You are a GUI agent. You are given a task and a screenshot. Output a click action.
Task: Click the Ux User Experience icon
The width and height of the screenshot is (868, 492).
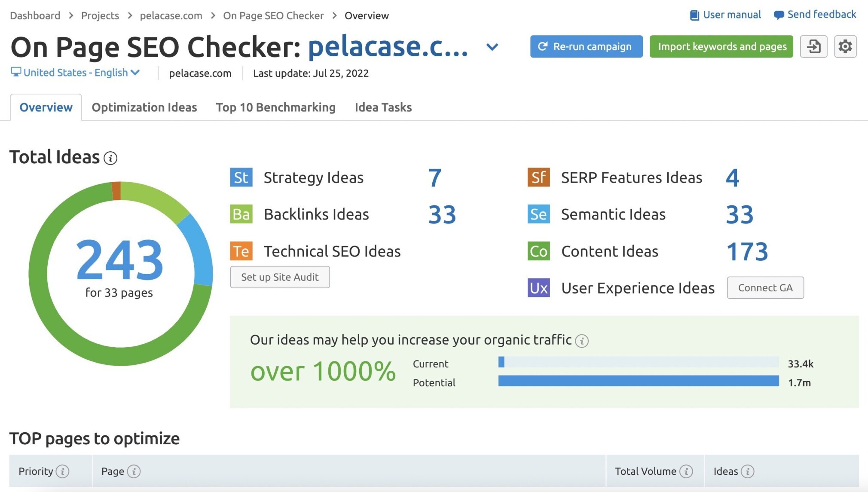tap(538, 288)
